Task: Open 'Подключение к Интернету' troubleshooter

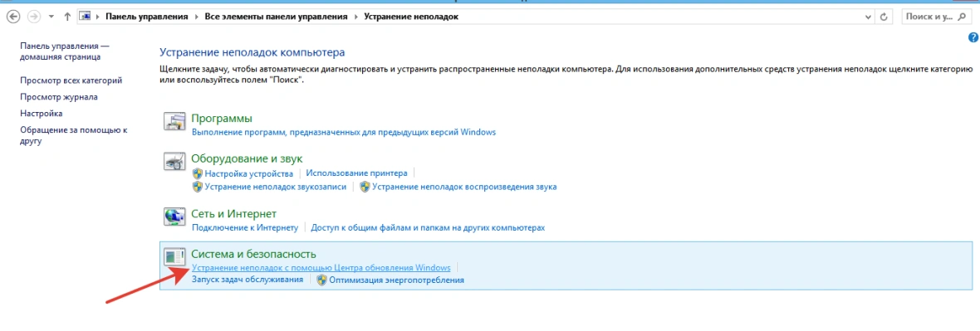Action: click(245, 228)
